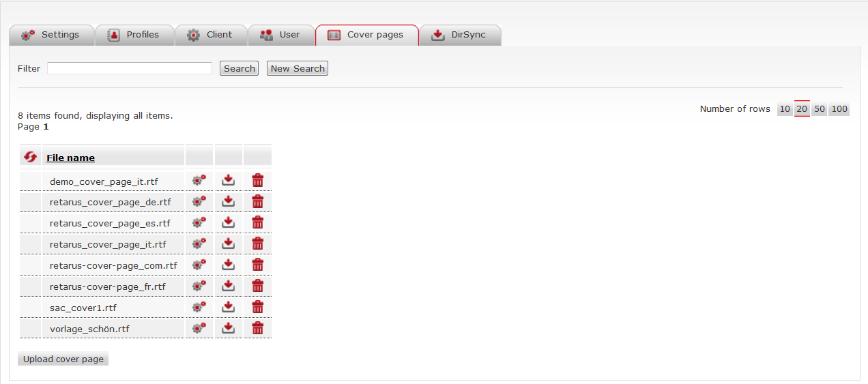Switch to the Settings tab

52,35
